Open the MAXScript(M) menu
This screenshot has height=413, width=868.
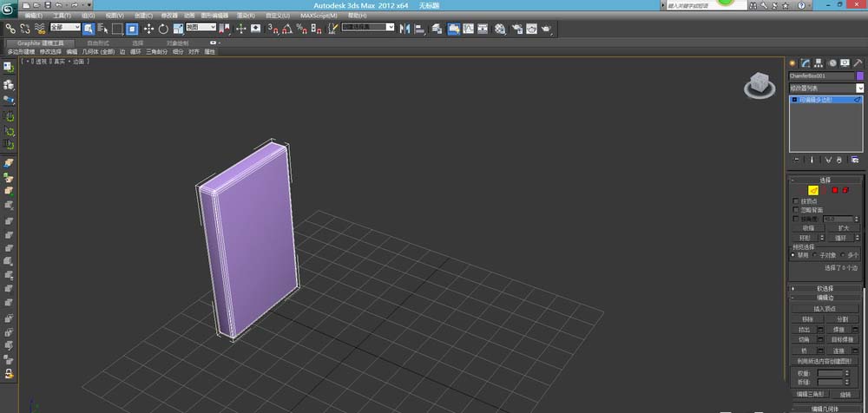[x=319, y=16]
